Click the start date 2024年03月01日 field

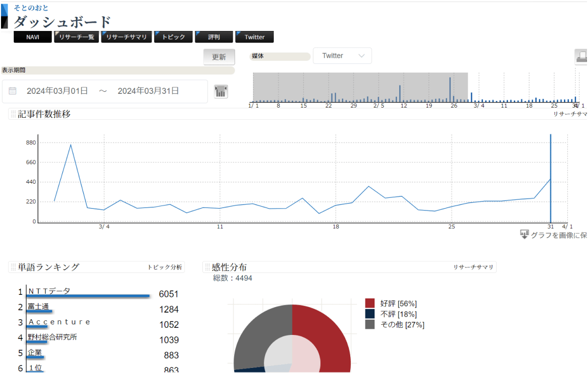[57, 91]
